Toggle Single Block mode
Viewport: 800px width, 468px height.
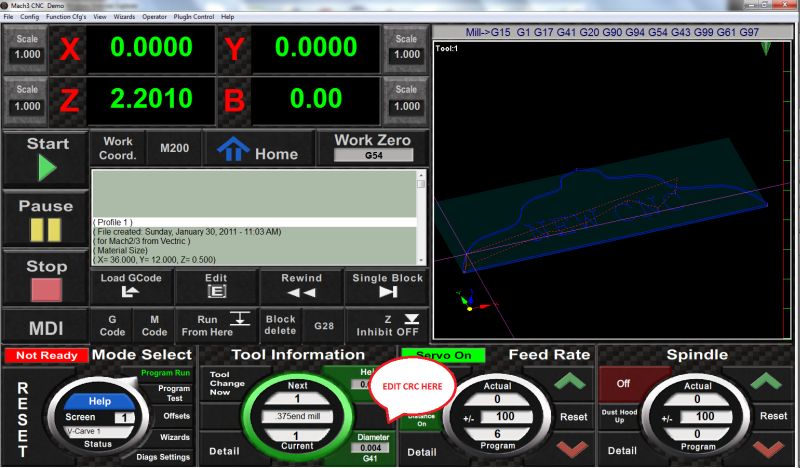coord(387,286)
